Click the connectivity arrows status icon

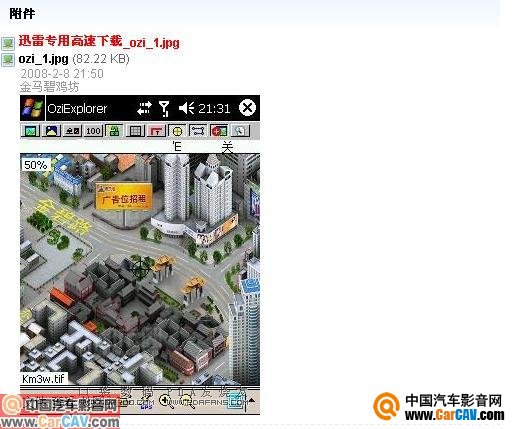click(x=144, y=108)
